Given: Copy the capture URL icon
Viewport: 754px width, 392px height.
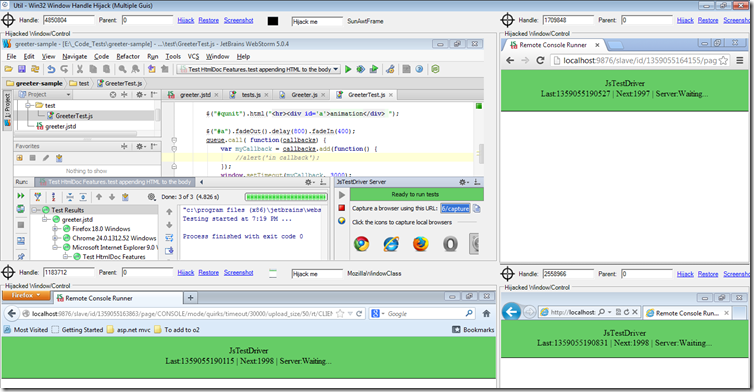Looking at the screenshot, I should coord(477,208).
